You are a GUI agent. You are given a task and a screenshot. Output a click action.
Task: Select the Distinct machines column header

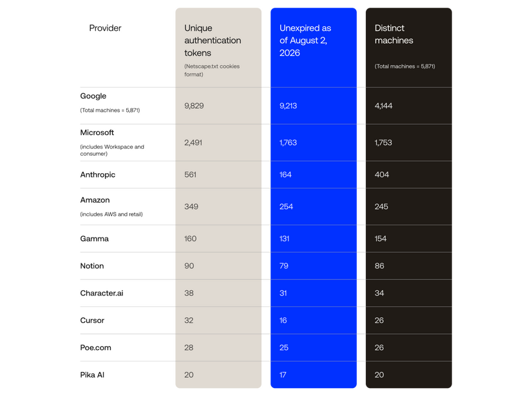(394, 34)
